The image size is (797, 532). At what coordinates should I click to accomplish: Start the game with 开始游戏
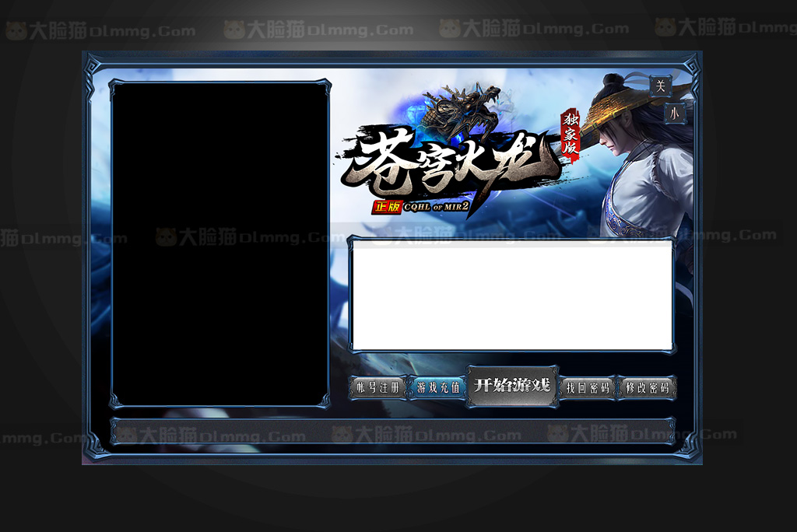click(512, 387)
